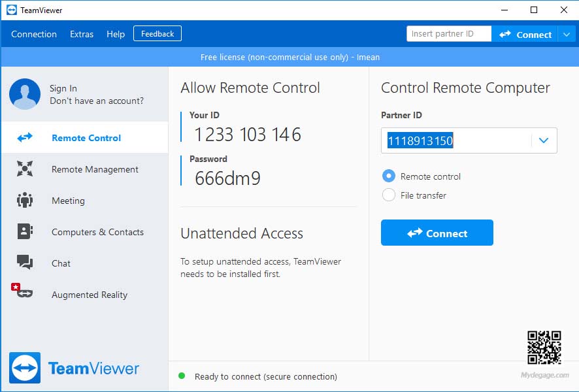The height and width of the screenshot is (392, 579).
Task: Click the Chat bubbles icon in sidebar
Action: tap(25, 263)
